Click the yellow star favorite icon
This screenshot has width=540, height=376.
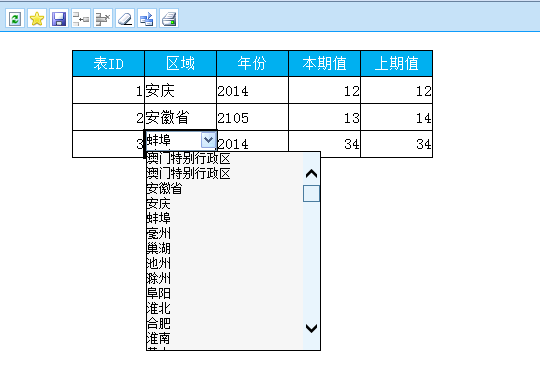[x=37, y=19]
